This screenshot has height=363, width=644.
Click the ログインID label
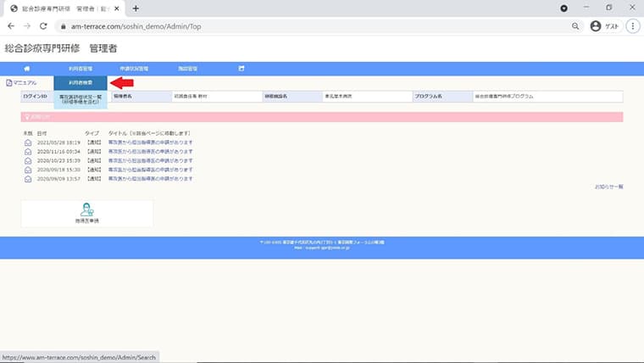coord(36,96)
